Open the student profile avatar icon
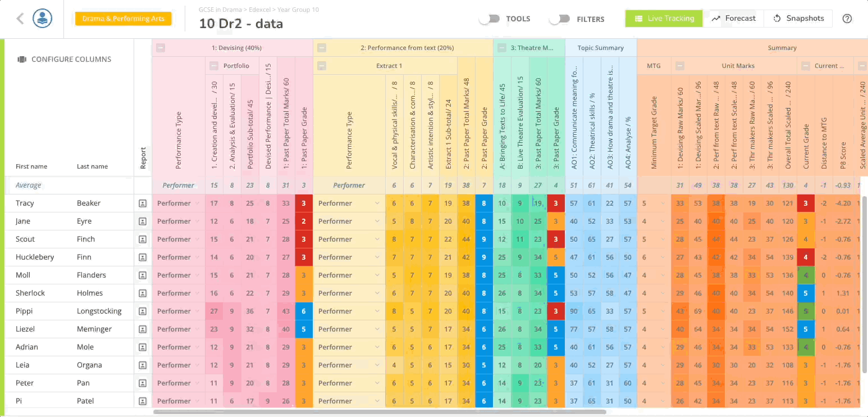868x417 pixels. pos(43,19)
